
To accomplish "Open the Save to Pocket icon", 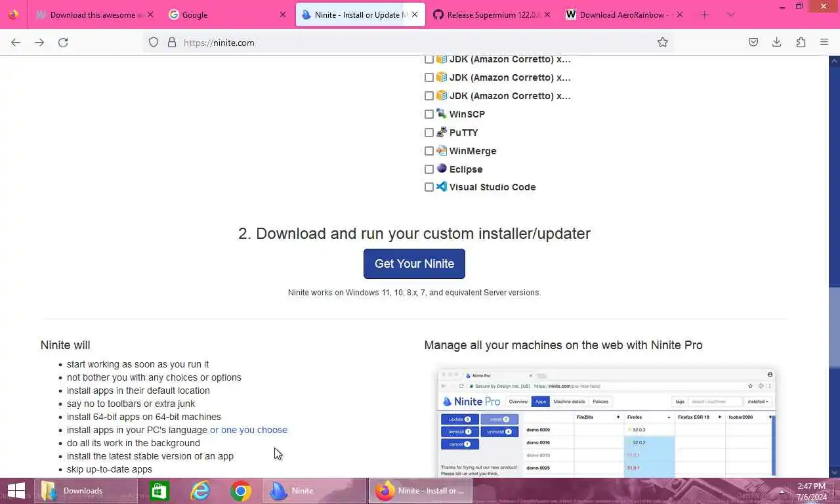I will [753, 42].
